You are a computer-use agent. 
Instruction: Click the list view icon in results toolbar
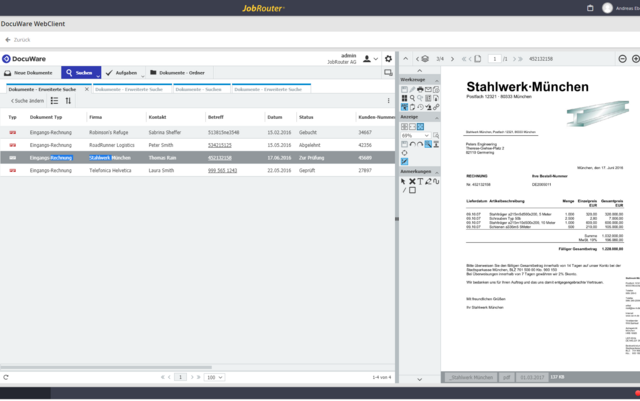pos(54,101)
